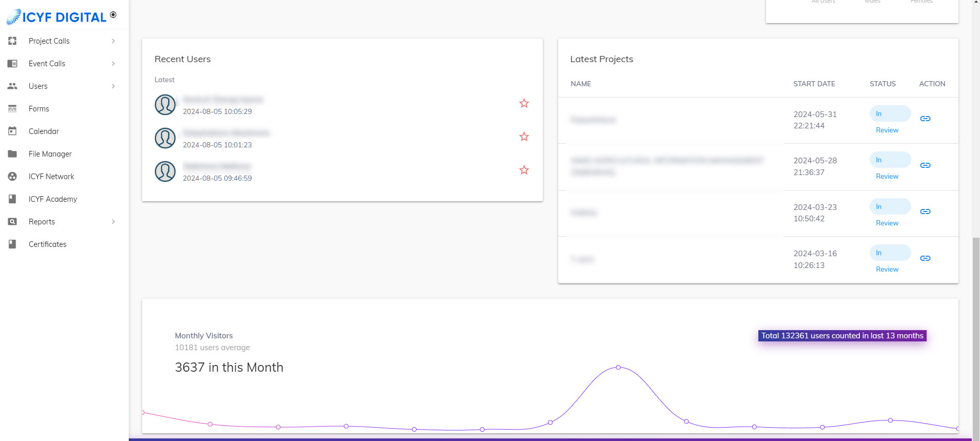Open link for project started 2024-03-16
980x441 pixels.
[925, 258]
